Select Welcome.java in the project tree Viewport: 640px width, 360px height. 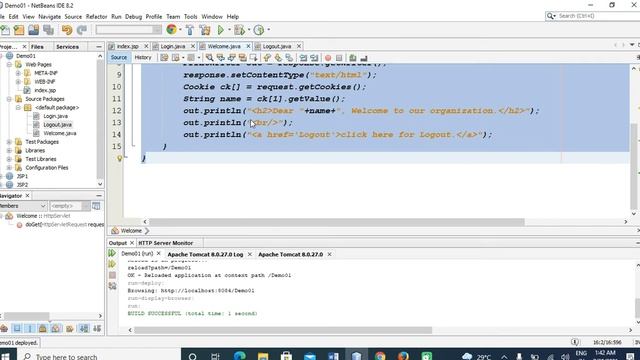pos(60,133)
